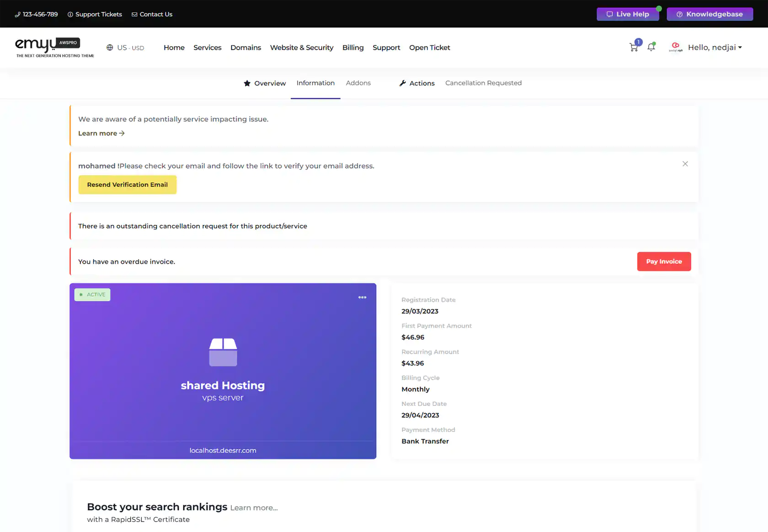Click the ACTIVE status badge

92,295
